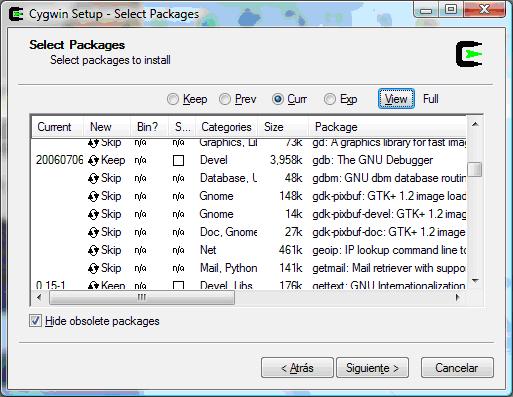Click the Net category cell
Viewport: 513px width, 397px height.
tap(208, 250)
